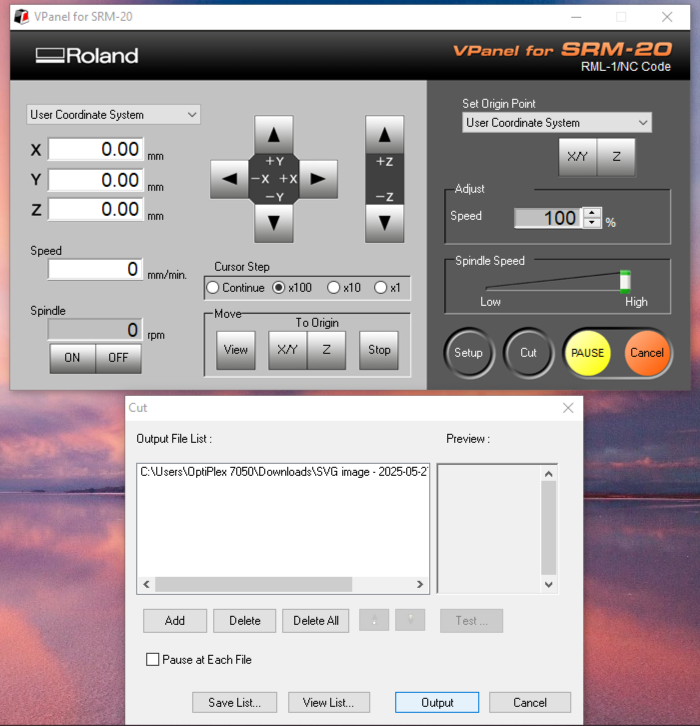The image size is (700, 726).
Task: Click the Stop button in Move group
Action: point(379,350)
